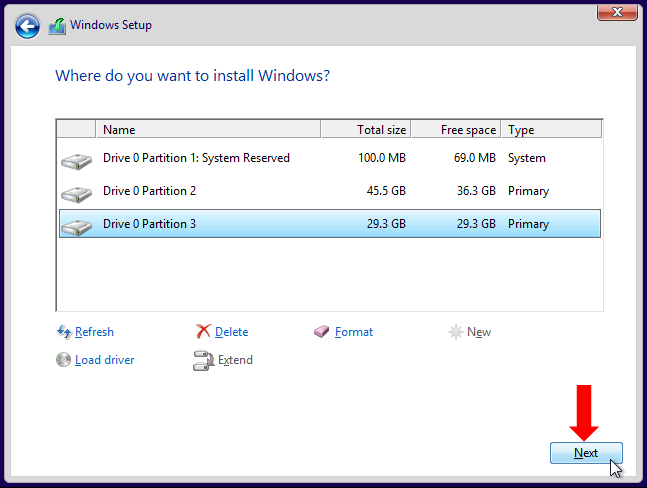Open the Refresh link
647x488 pixels.
pos(94,332)
